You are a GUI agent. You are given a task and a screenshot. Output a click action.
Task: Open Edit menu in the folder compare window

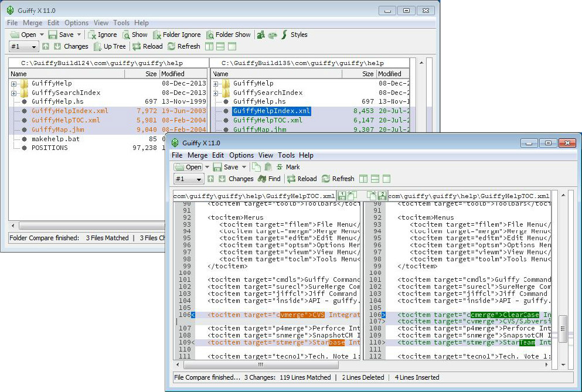point(53,23)
